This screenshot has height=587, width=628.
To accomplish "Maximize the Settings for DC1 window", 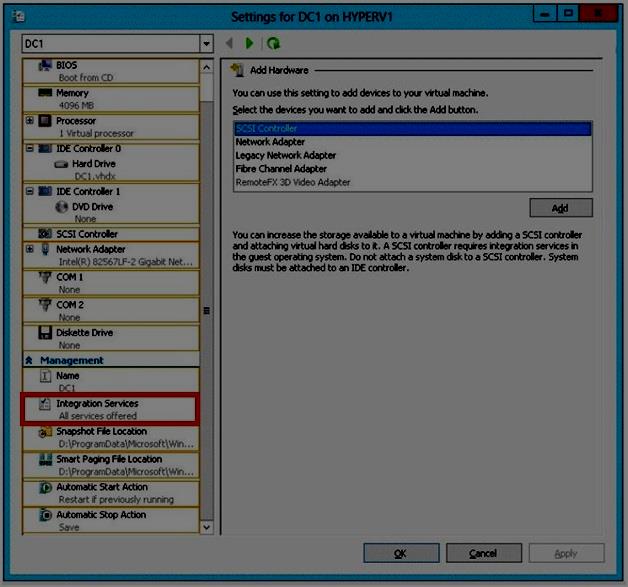I will point(568,14).
